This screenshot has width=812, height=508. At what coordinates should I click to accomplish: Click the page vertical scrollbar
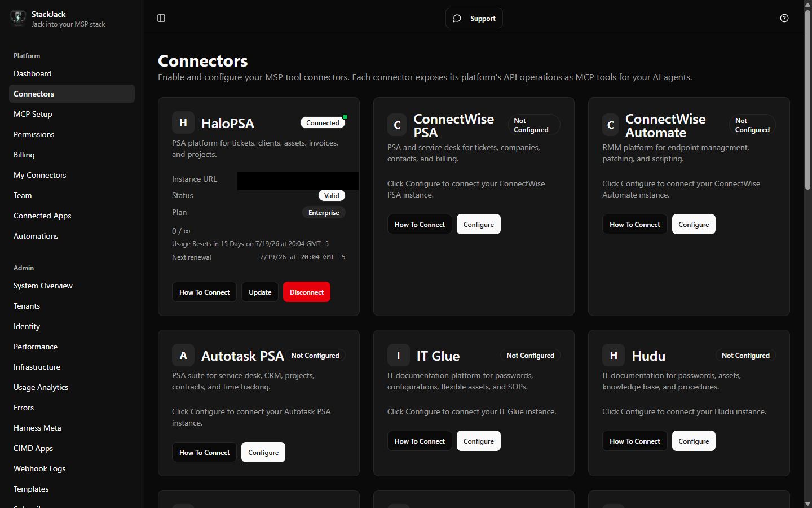(807, 100)
